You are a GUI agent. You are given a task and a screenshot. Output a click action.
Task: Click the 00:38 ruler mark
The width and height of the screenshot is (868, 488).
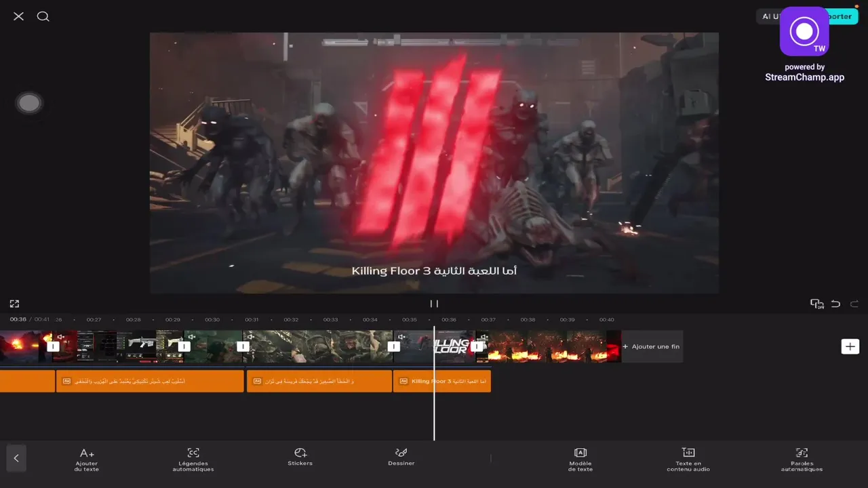pos(528,319)
